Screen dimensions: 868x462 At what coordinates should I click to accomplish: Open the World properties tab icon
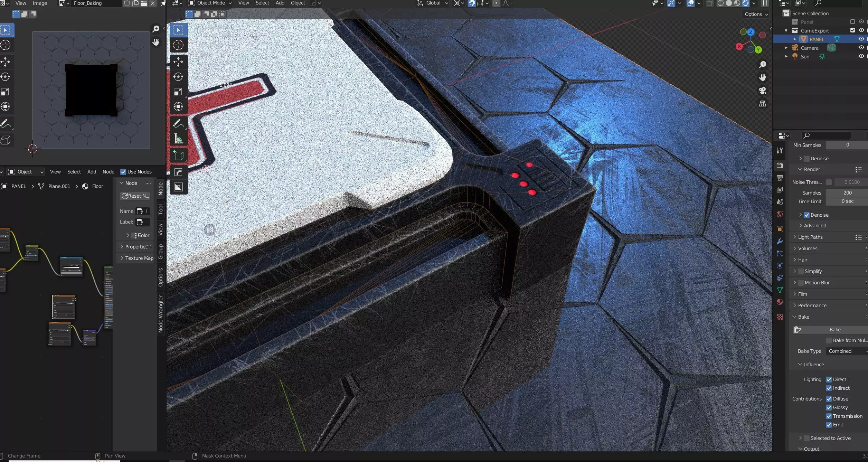tap(780, 214)
